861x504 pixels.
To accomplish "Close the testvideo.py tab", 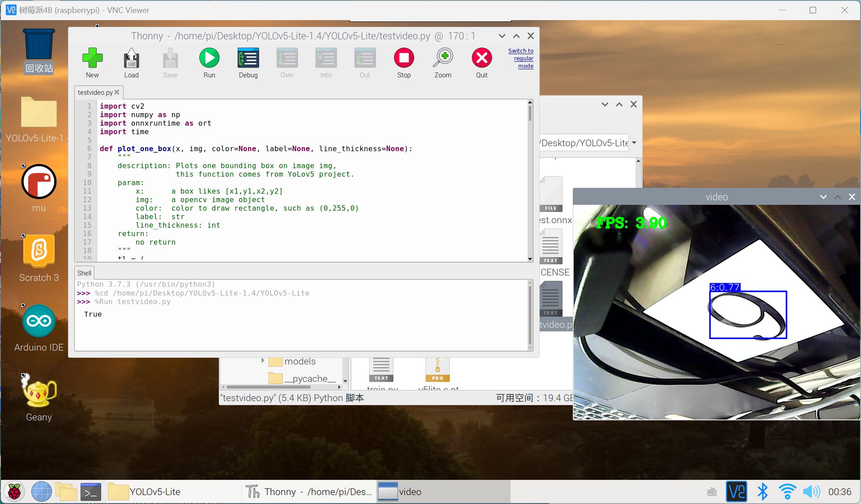I will tap(117, 92).
